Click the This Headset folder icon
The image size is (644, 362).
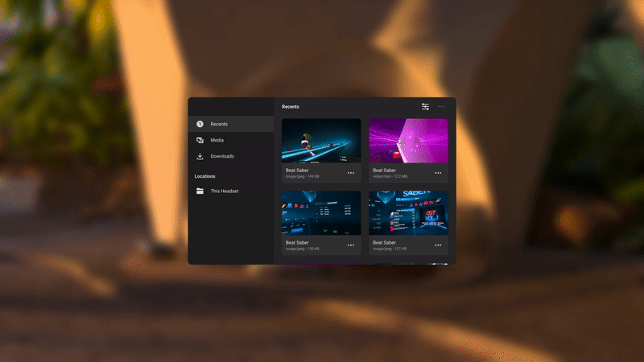(200, 191)
